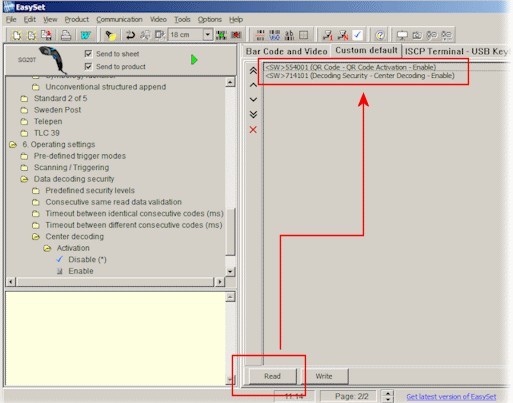Image resolution: width=513 pixels, height=403 pixels.
Task: Switch to the Bar Code and Video tab
Action: [286, 51]
